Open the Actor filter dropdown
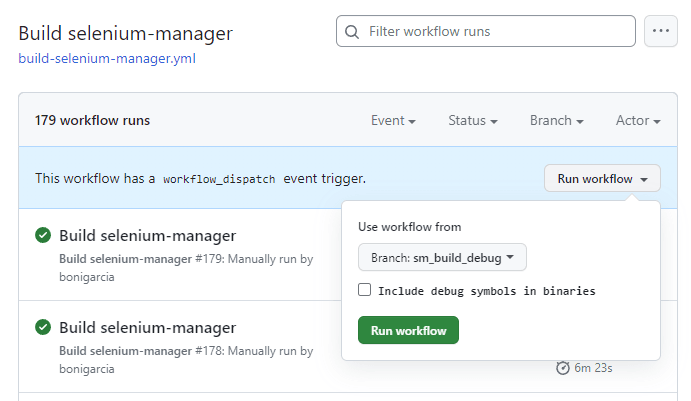 638,121
